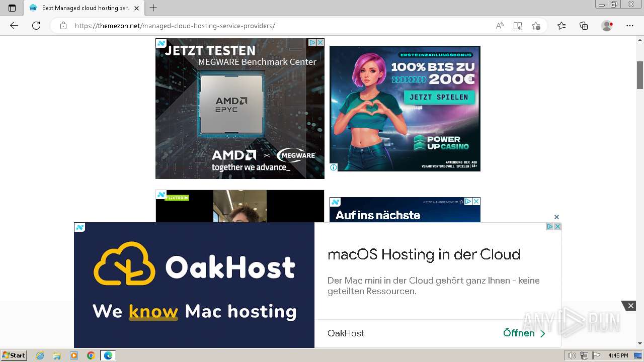Open Settings and more menu
Screen dimensions: 644x362
pos(630,26)
